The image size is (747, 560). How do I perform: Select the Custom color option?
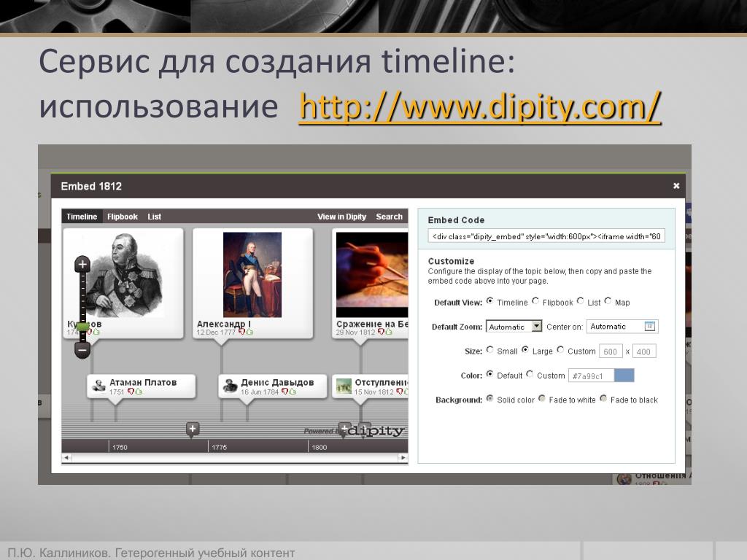(530, 374)
